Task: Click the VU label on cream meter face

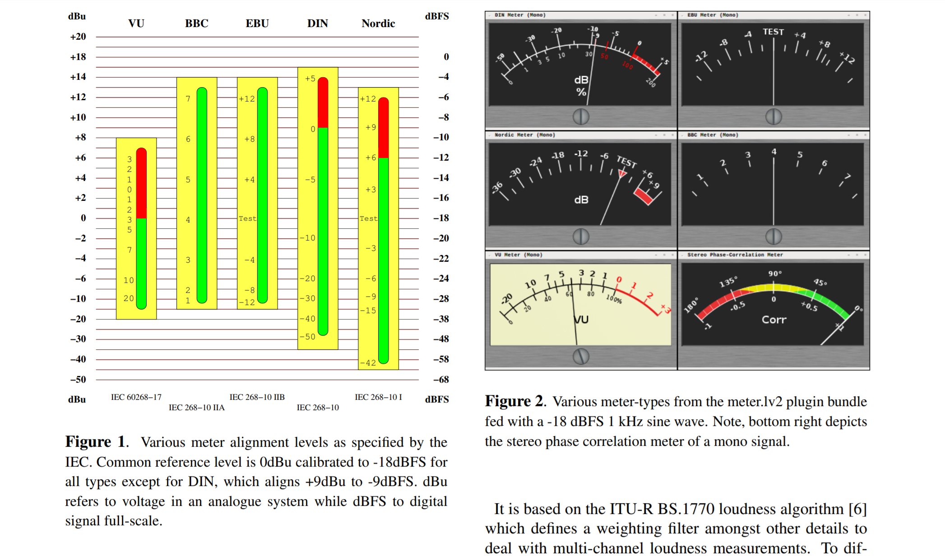Action: pos(582,319)
